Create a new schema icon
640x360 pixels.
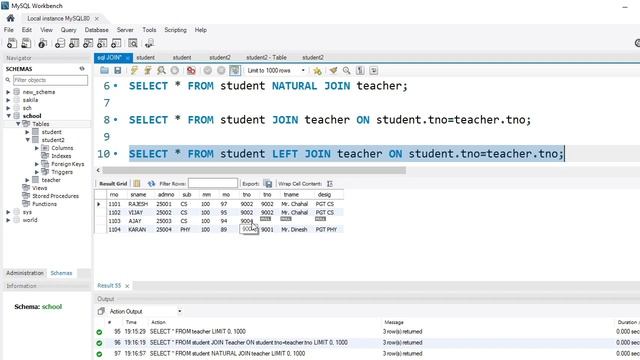(x=60, y=43)
